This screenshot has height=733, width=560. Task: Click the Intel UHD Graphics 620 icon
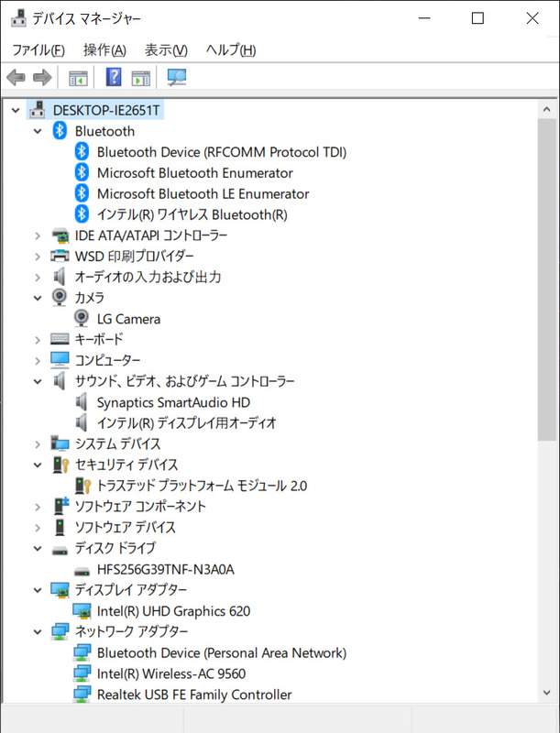point(82,611)
